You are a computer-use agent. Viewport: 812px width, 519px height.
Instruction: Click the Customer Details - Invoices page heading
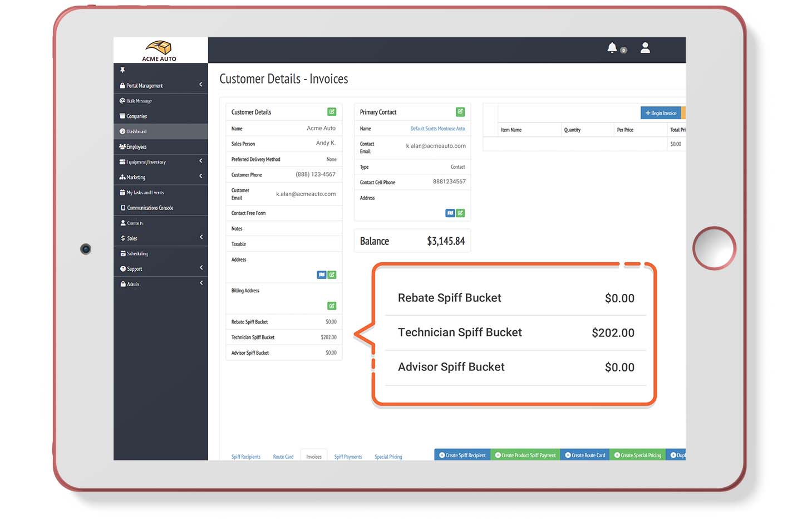tap(284, 79)
